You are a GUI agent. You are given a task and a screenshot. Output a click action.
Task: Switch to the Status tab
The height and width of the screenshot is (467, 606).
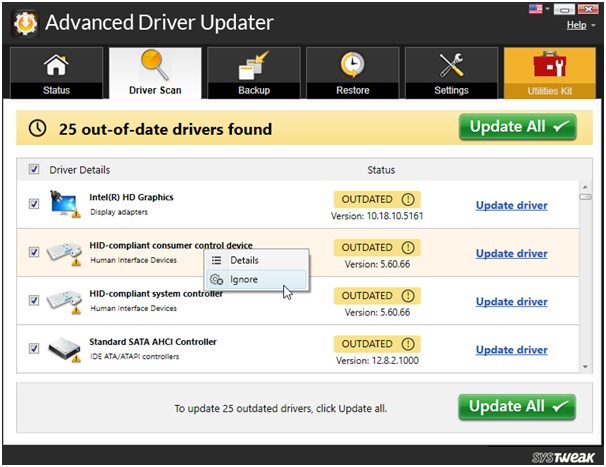tap(56, 73)
